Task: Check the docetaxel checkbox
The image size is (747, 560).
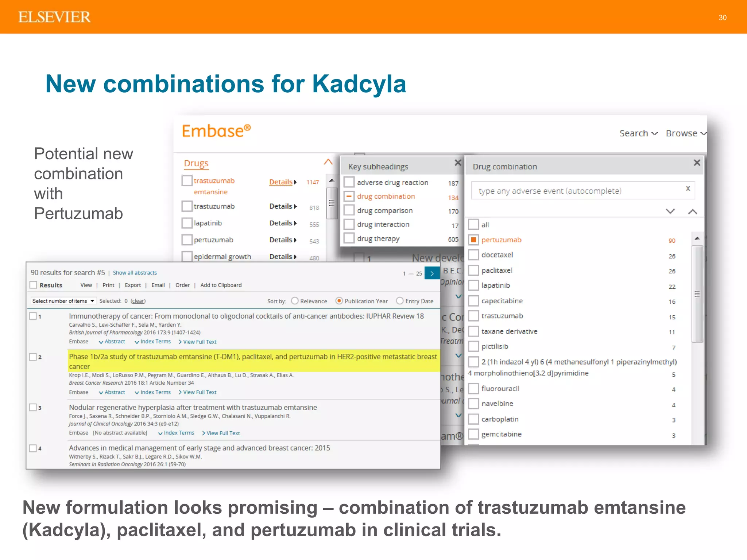Action: tap(473, 255)
